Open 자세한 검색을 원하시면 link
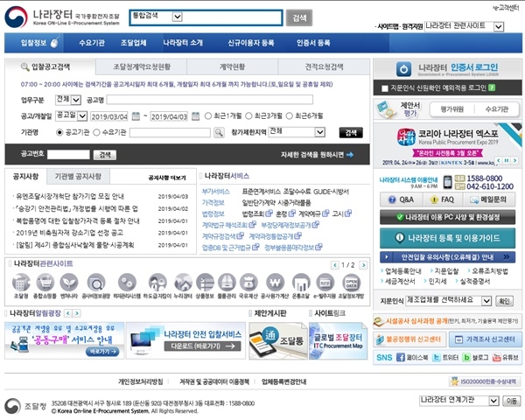 tap(317, 155)
